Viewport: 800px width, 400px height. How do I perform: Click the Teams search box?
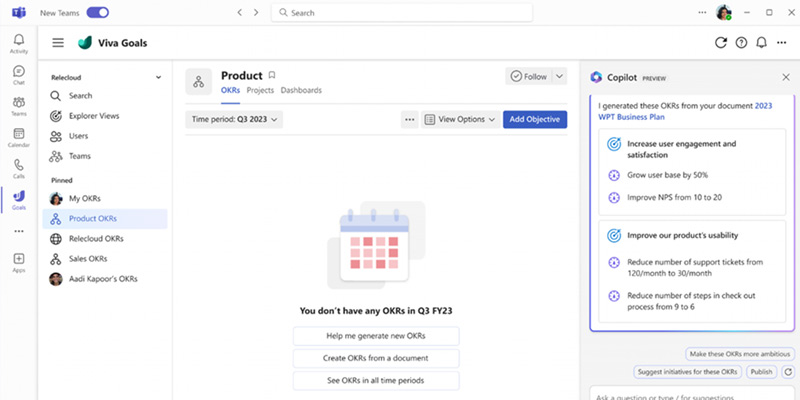point(402,13)
